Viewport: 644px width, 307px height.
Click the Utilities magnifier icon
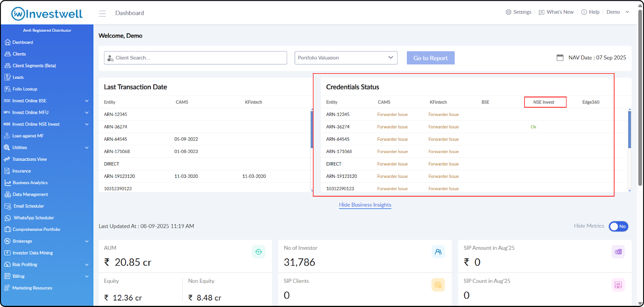(7, 147)
